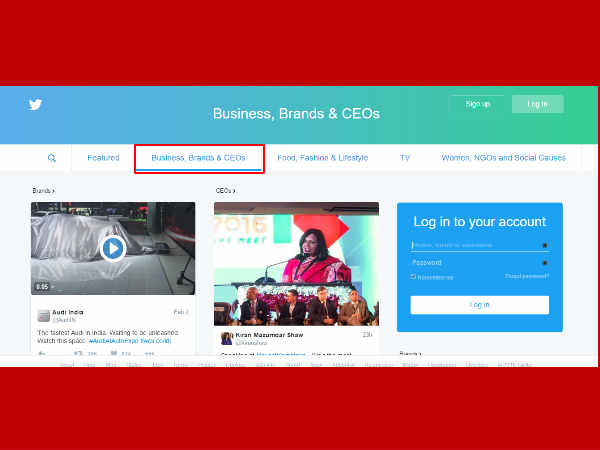This screenshot has height=450, width=600.
Task: Play the Audi India video
Action: (x=113, y=247)
